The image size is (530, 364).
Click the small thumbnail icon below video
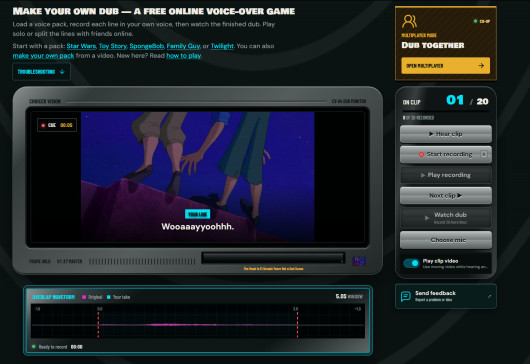[x=359, y=261]
